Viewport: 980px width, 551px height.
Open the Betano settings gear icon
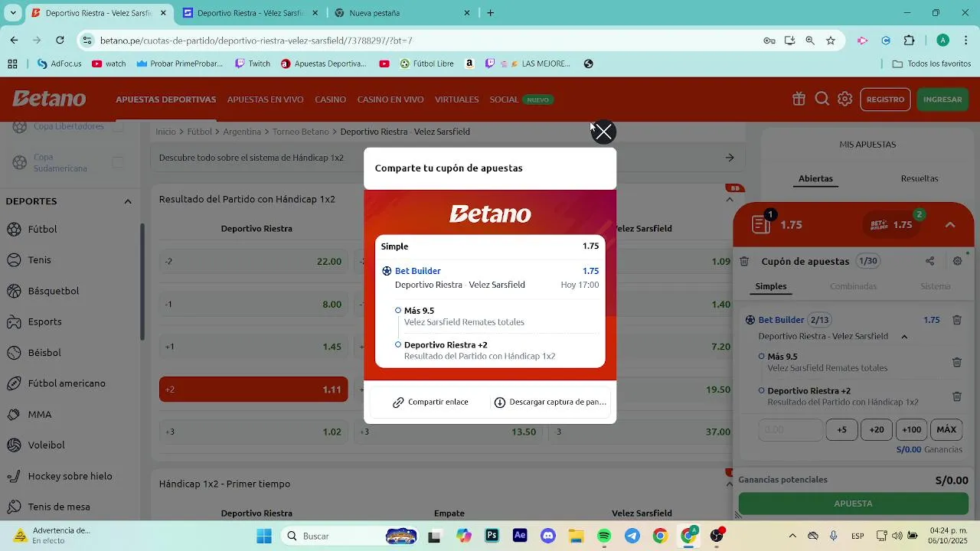(x=844, y=99)
